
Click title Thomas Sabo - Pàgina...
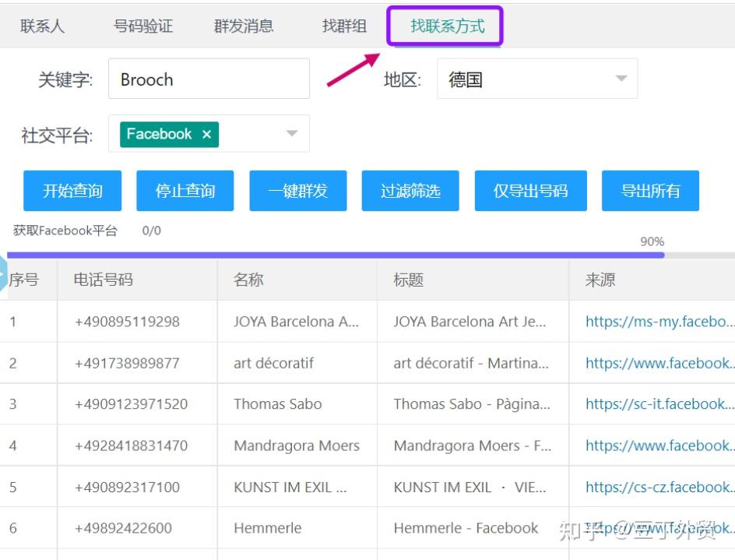[472, 403]
